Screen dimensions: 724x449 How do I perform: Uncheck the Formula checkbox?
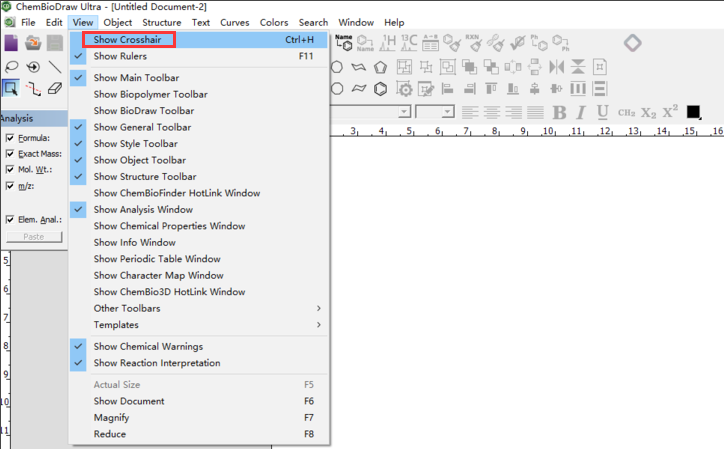point(10,138)
